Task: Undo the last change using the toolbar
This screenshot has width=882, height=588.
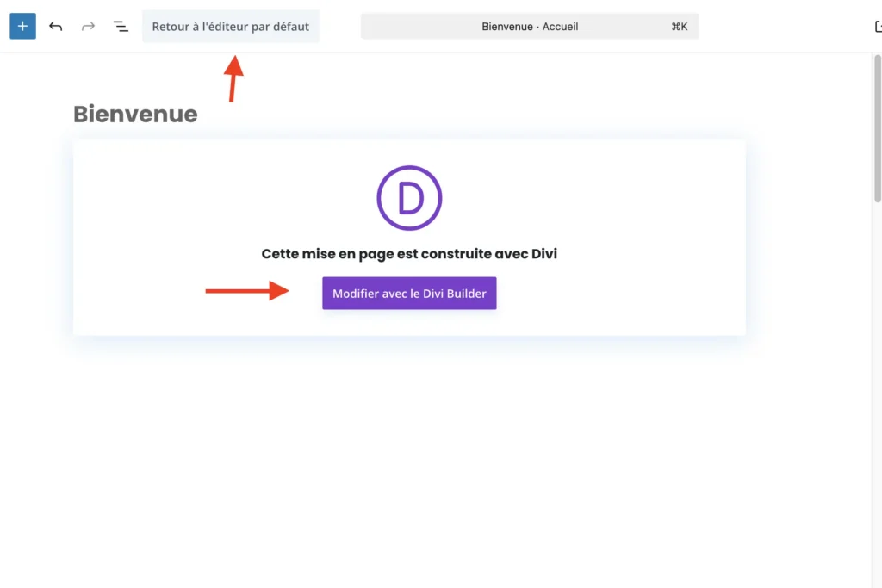Action: tap(55, 26)
